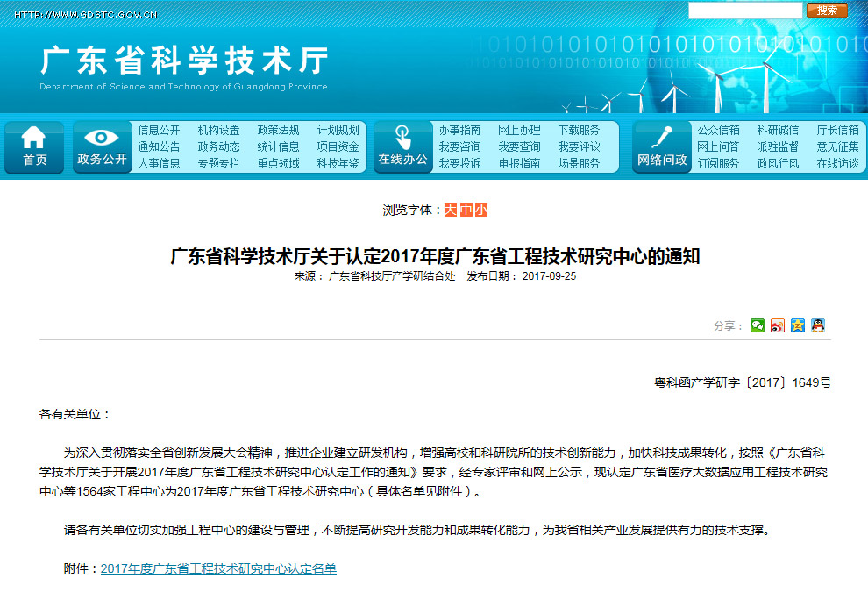868x607 pixels.
Task: Click the 广东省科学技术厅 site logo
Action: pos(184,61)
